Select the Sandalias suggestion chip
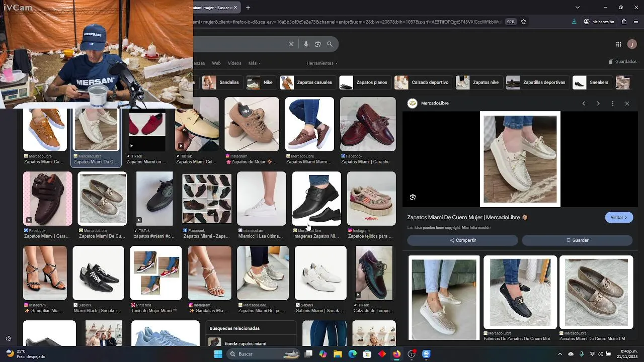Screen dimensions: 644x362 [x=222, y=82]
